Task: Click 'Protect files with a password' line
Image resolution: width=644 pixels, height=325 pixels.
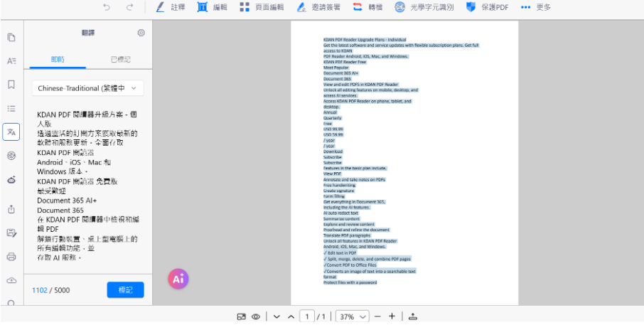Action: pos(350,282)
